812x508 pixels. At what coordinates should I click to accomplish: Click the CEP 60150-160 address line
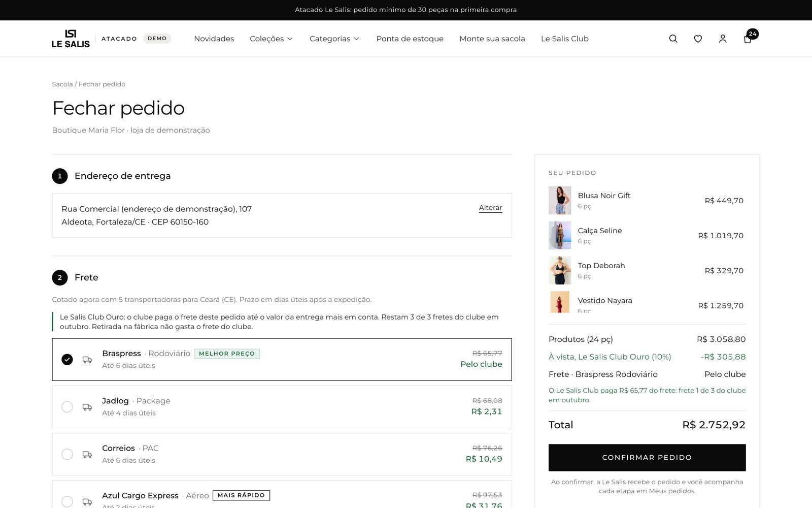(135, 222)
